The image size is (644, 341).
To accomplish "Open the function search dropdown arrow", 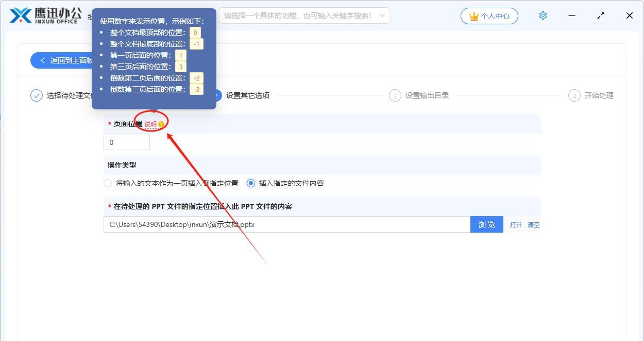I will (382, 15).
